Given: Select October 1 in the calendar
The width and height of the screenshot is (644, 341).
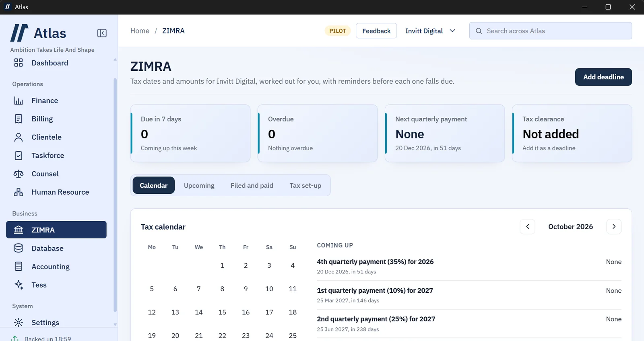Looking at the screenshot, I should [x=222, y=265].
